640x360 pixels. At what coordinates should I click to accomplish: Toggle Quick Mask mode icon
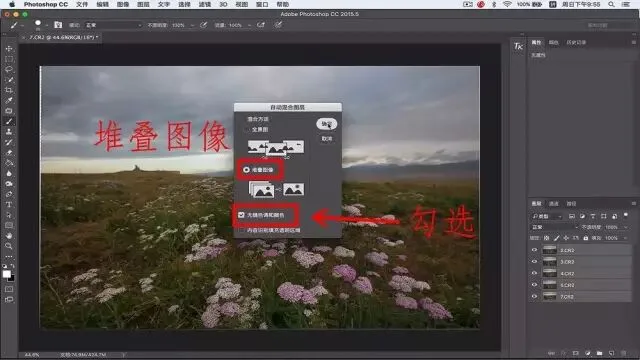click(x=9, y=289)
